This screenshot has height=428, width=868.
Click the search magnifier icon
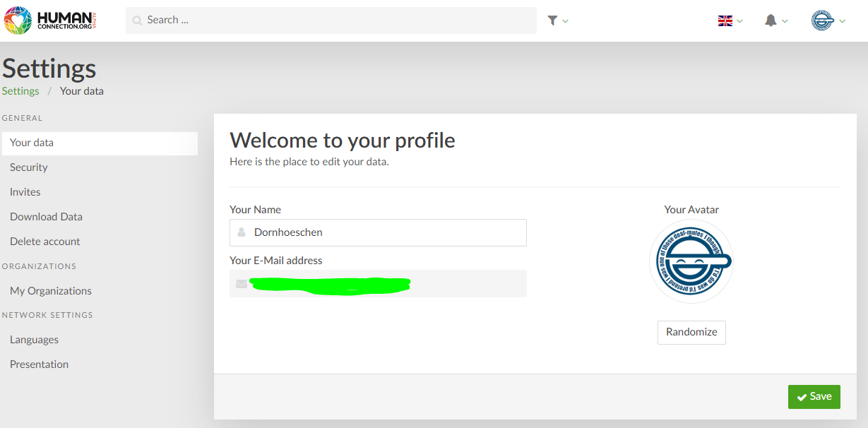(x=136, y=20)
